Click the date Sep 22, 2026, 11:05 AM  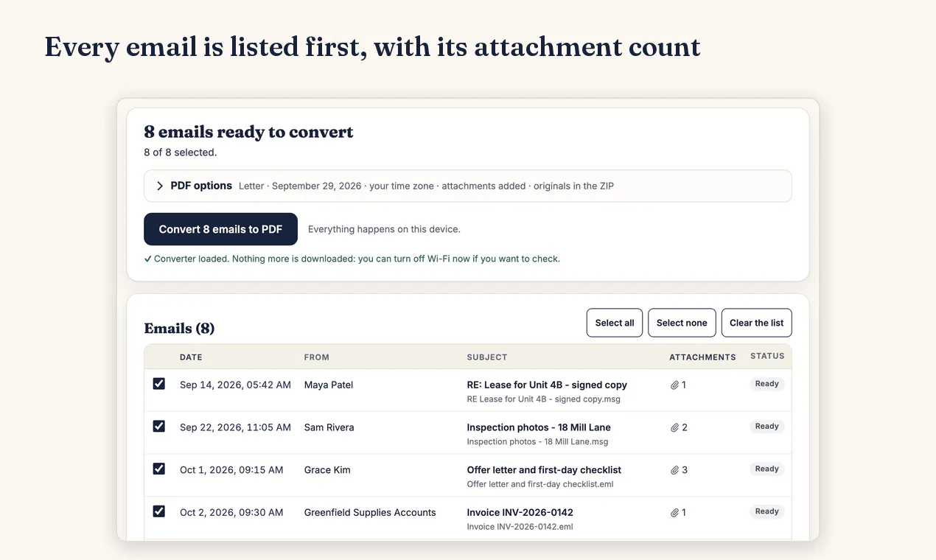pos(235,427)
